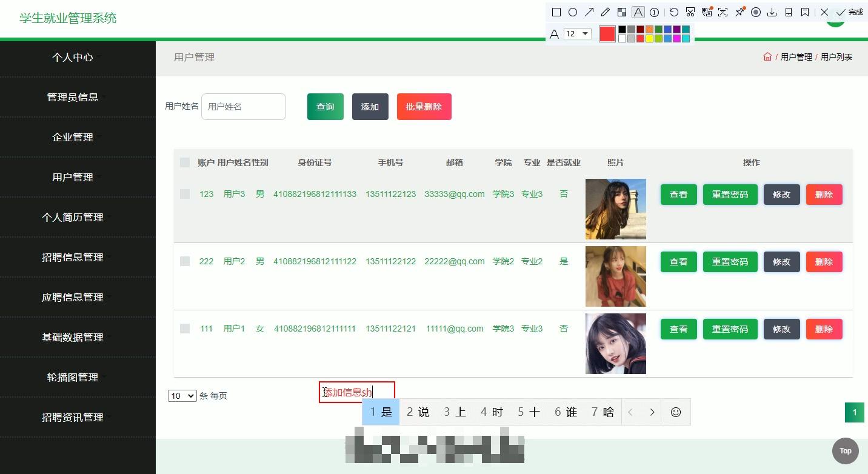Screen dimensions: 868x474
Task: Click the large current red color box
Action: click(607, 34)
